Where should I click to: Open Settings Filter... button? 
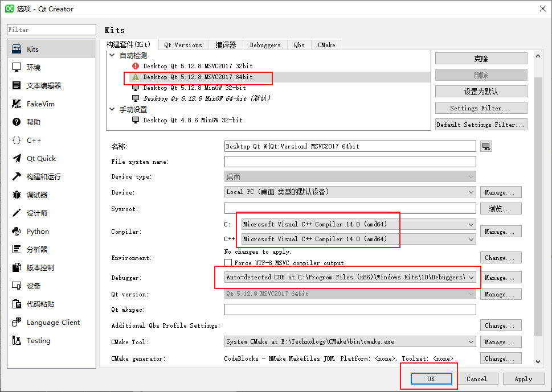[481, 108]
